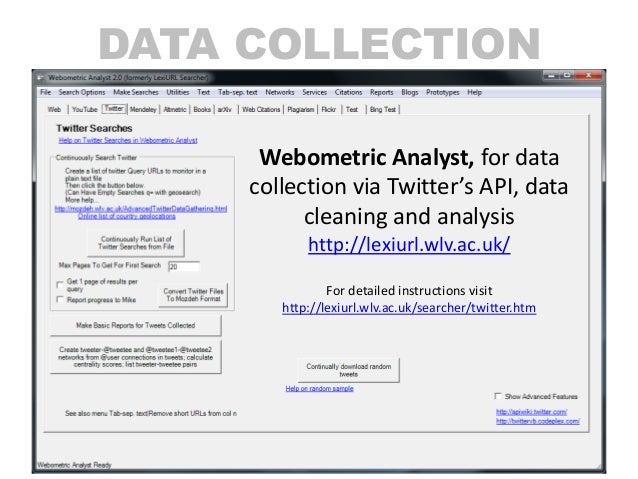Click 'Webometric Analyst Ready' status text
Screen dimensions: 638x479
tap(74, 465)
